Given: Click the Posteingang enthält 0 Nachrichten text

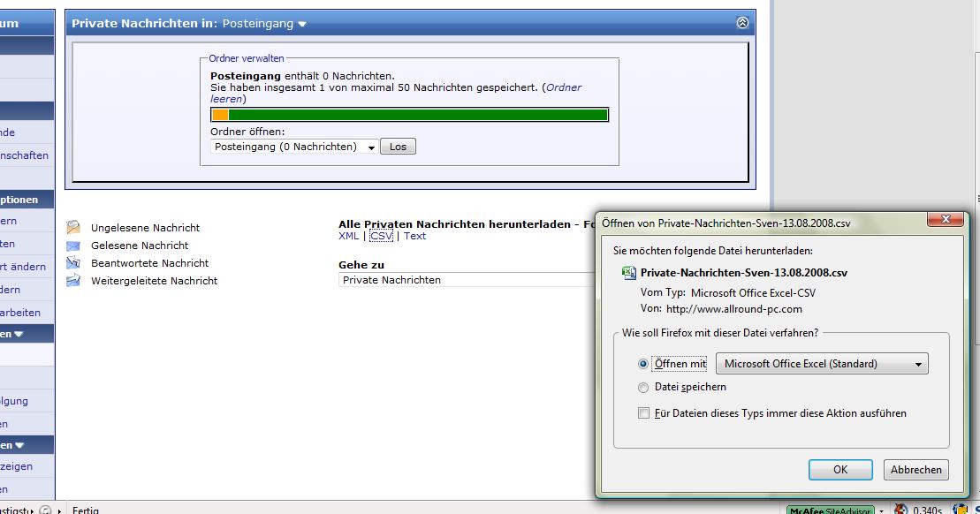Looking at the screenshot, I should click(302, 76).
